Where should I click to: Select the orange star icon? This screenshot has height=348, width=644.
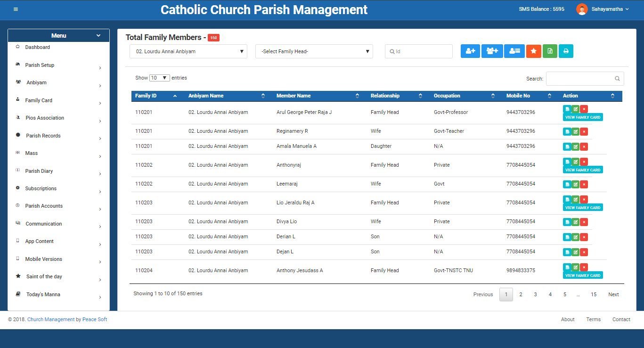533,51
